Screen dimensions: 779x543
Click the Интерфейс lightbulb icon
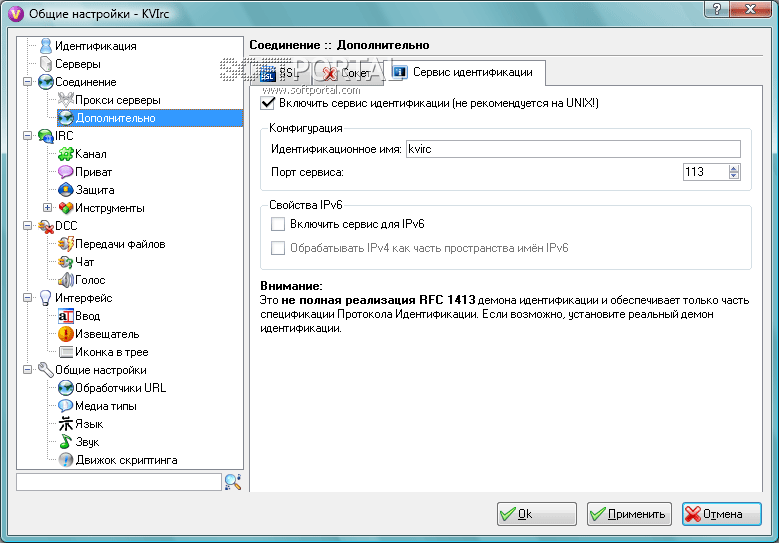click(x=46, y=298)
